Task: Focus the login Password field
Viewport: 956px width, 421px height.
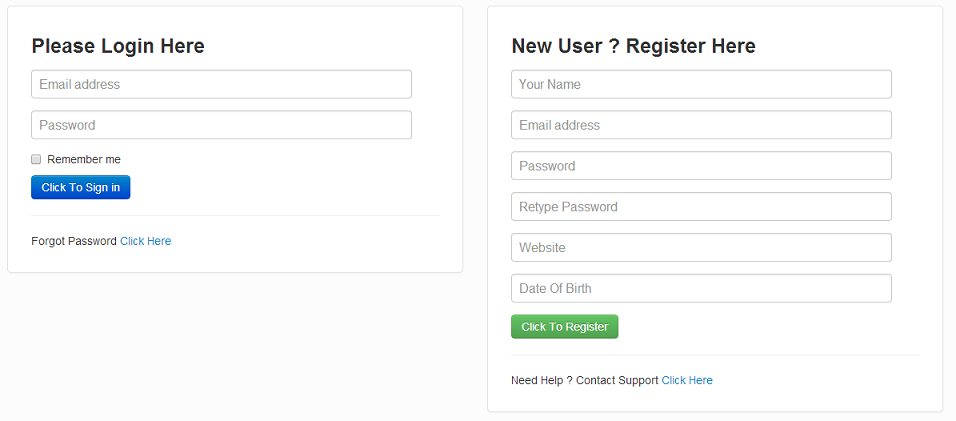Action: pyautogui.click(x=221, y=125)
